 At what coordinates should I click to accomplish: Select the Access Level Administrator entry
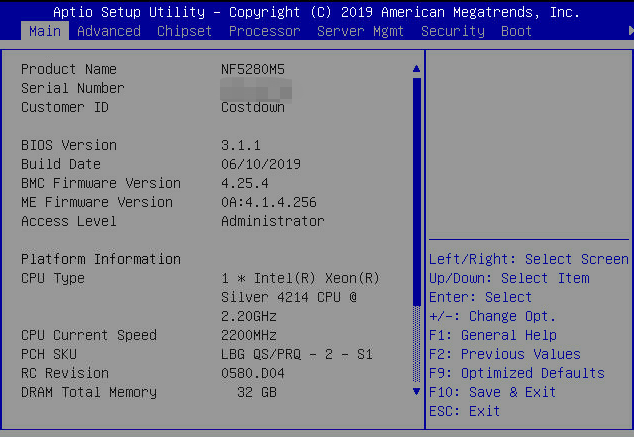point(272,221)
